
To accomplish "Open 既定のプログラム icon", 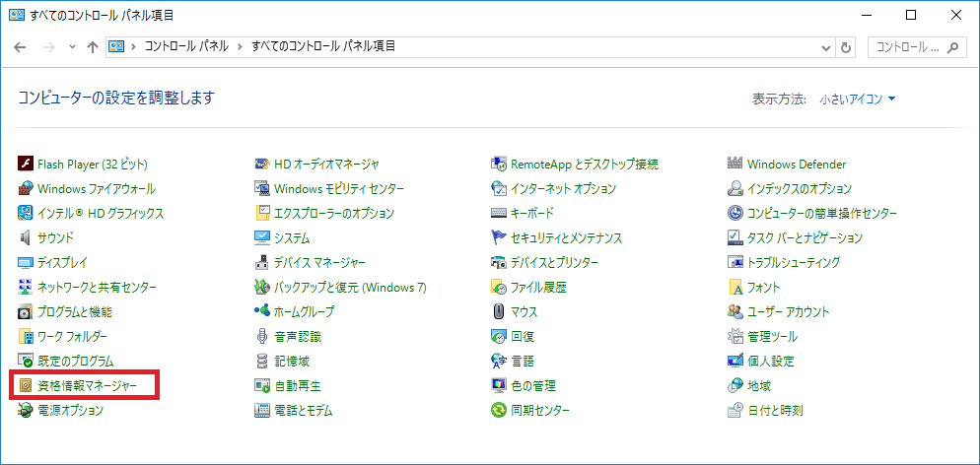I will [25, 361].
